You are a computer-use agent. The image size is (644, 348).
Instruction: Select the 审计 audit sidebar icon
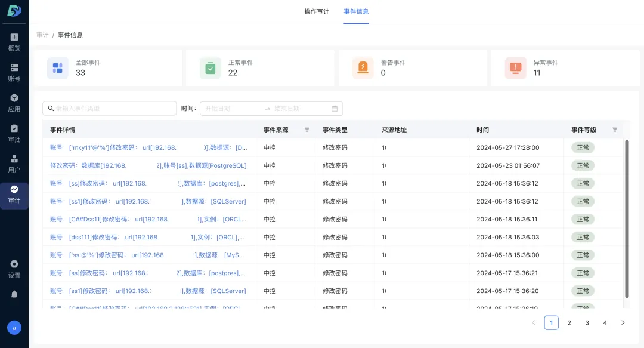[x=14, y=190]
